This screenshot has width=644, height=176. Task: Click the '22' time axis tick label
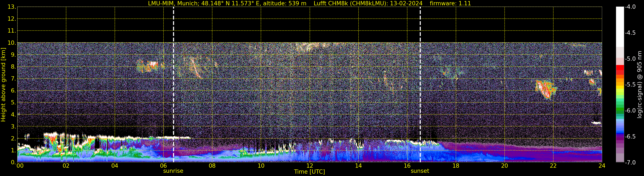click(553, 166)
